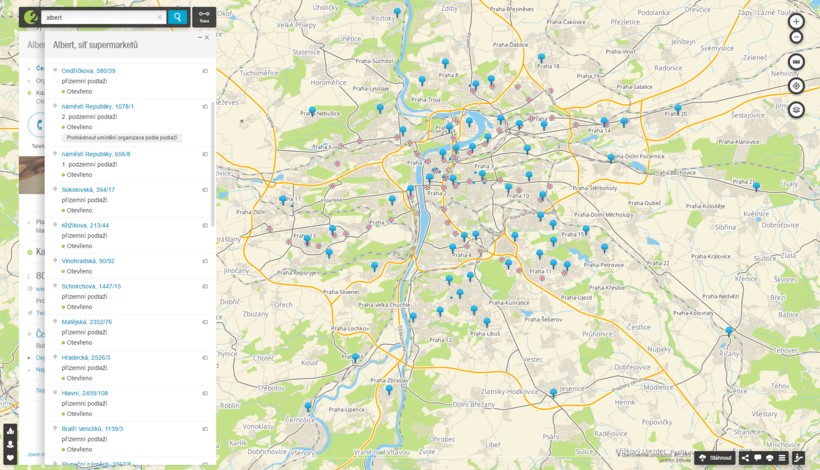Activate the ruler measurement tool

796,62
